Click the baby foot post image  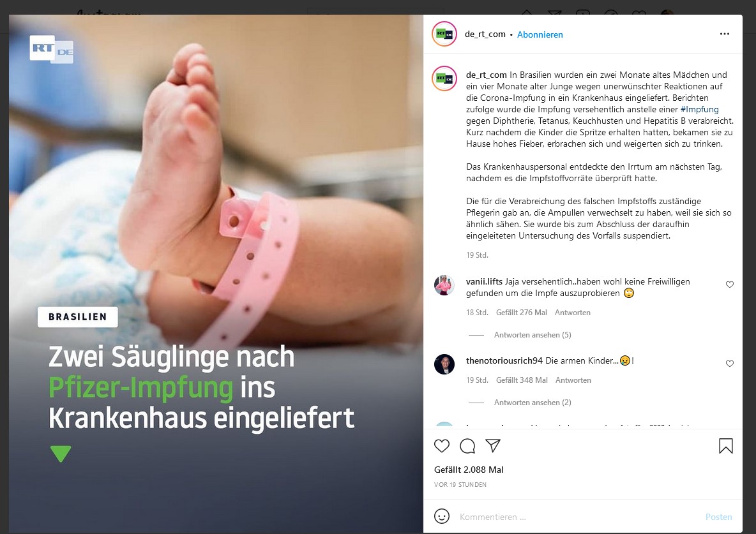[x=216, y=273]
